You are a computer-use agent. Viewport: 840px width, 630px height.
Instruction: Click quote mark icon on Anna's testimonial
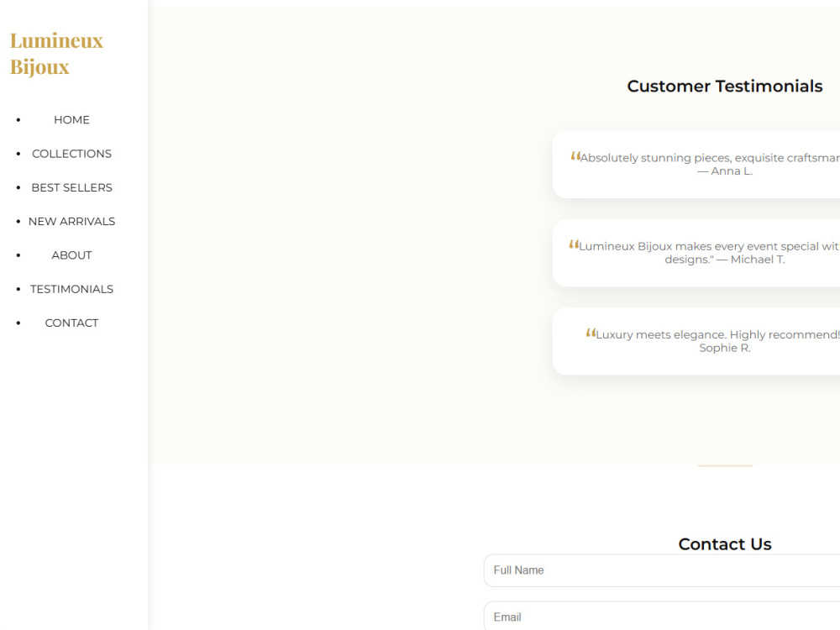pos(575,156)
